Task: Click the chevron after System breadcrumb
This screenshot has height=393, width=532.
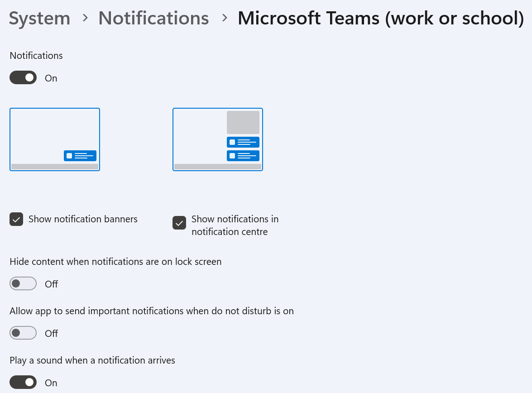Action: click(85, 18)
